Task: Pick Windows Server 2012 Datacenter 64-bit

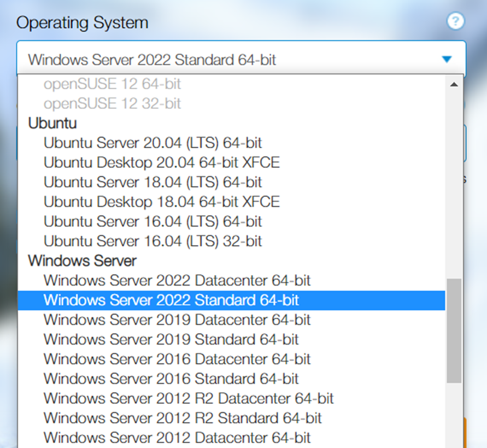Action: coord(231,438)
